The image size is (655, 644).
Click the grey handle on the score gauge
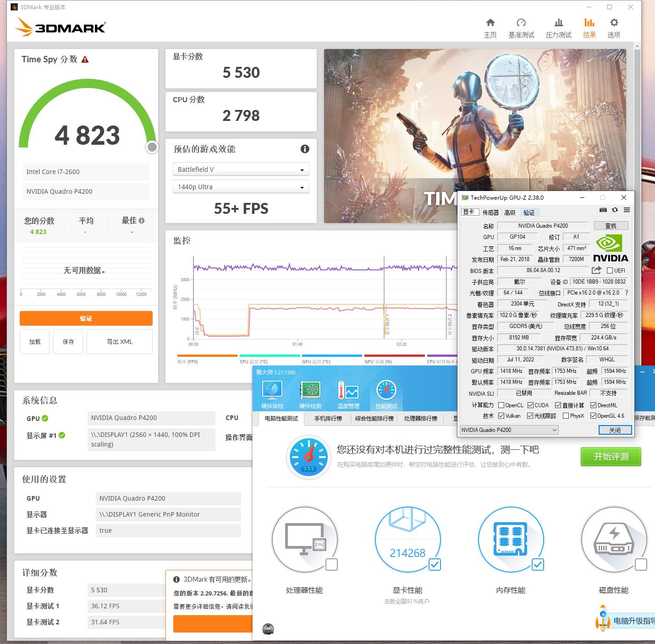coord(152,147)
